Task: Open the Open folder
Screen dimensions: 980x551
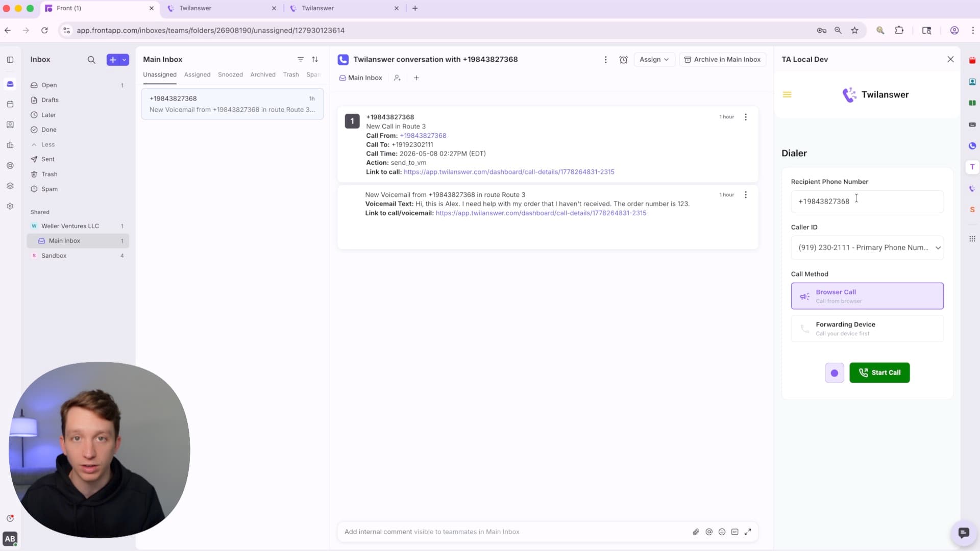Action: point(78,85)
